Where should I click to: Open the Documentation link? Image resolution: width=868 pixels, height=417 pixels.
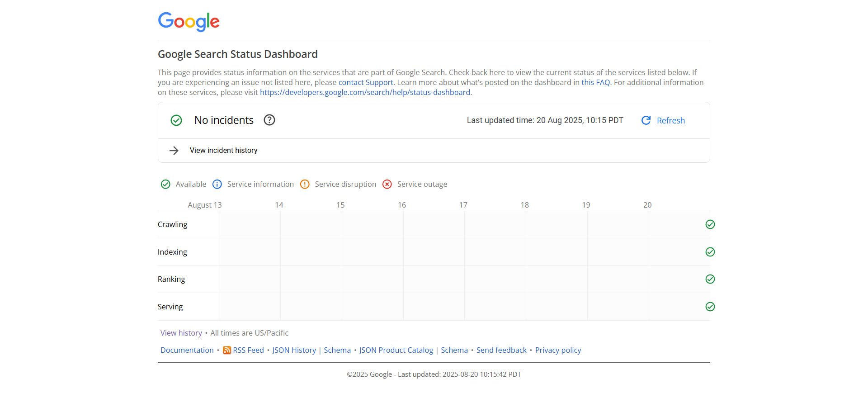click(187, 350)
